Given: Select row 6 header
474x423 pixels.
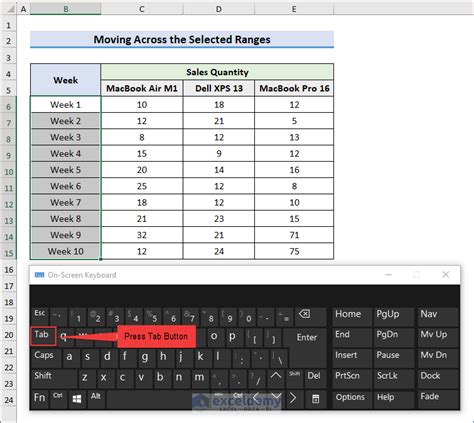Looking at the screenshot, I should pos(8,106).
